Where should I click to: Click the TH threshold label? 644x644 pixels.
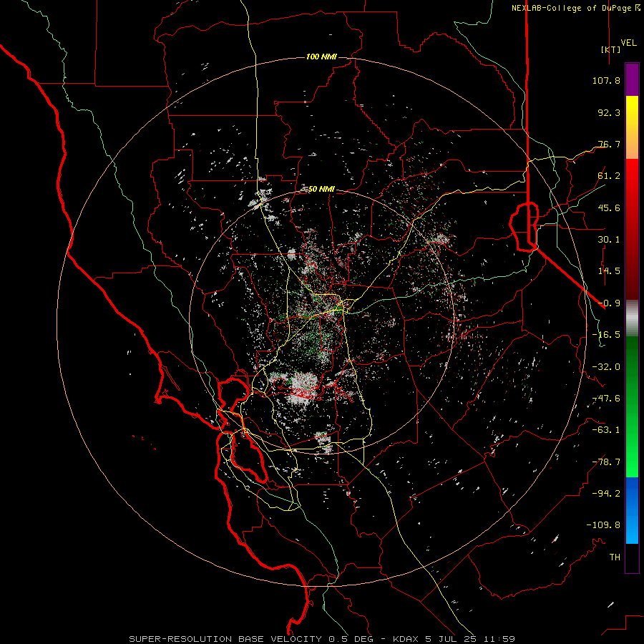pyautogui.click(x=615, y=557)
